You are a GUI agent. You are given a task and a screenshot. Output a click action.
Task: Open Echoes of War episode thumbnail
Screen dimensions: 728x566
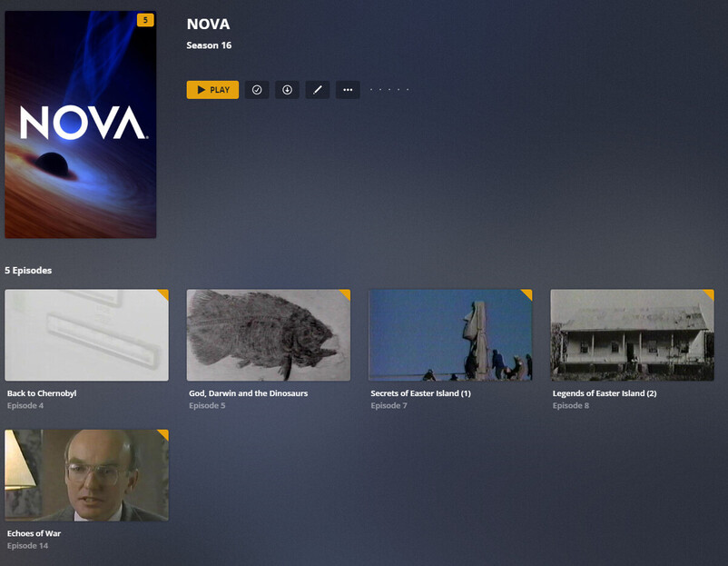click(x=87, y=475)
